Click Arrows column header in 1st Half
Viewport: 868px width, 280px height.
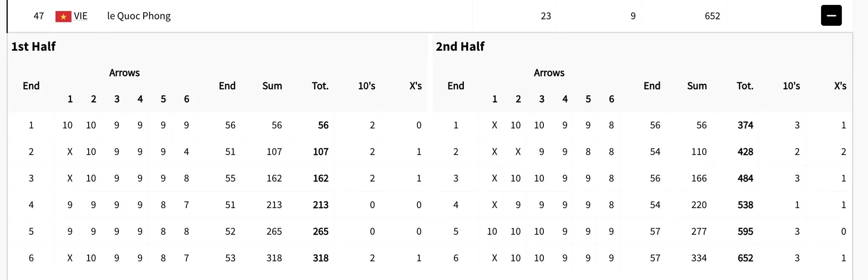click(124, 73)
